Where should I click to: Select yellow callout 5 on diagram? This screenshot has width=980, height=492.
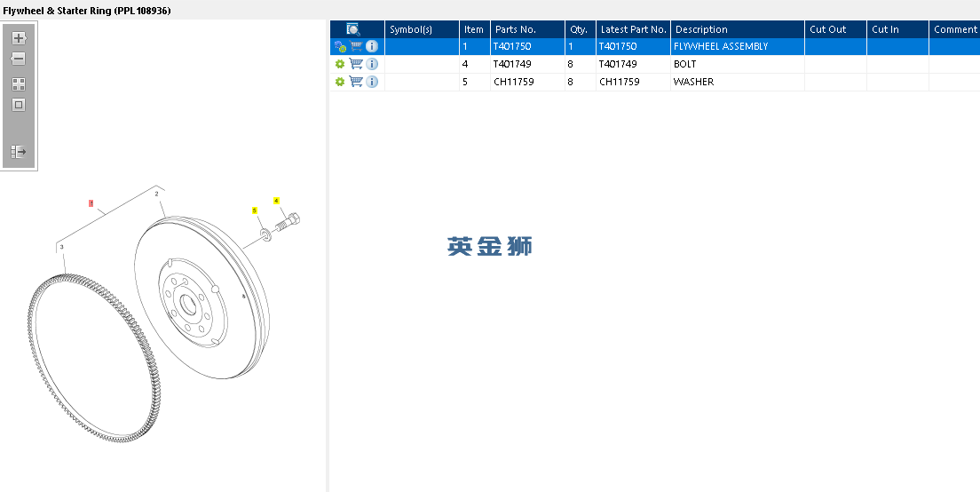(255, 210)
